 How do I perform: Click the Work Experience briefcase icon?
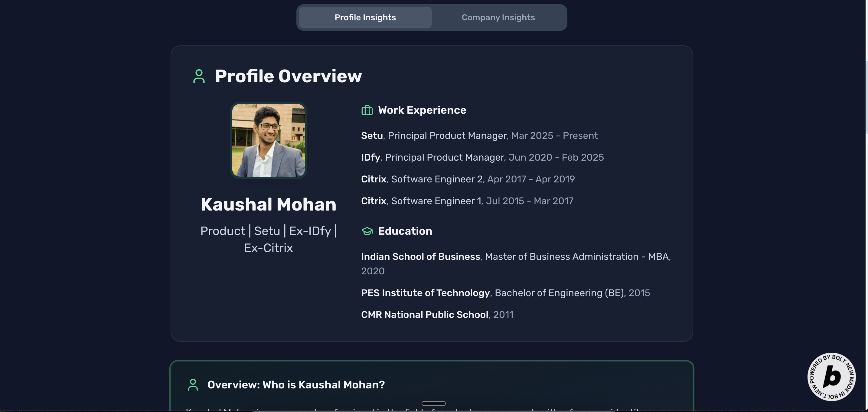367,110
